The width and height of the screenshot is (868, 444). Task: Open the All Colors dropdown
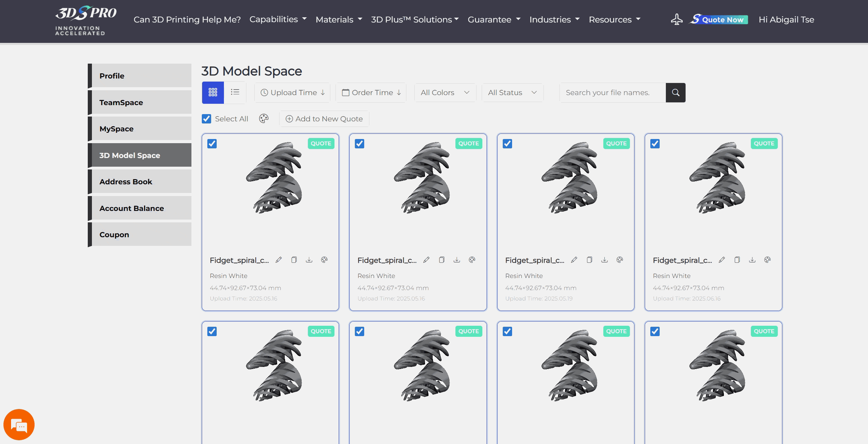[445, 92]
